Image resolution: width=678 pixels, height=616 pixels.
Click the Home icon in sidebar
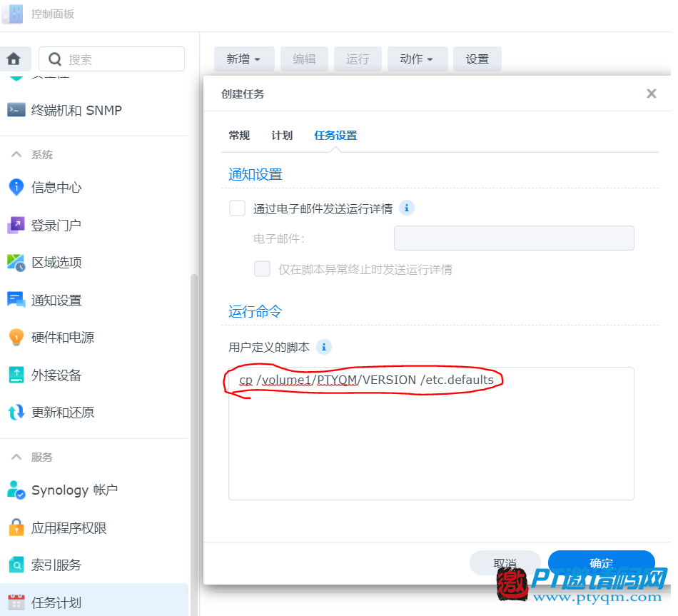tap(14, 59)
